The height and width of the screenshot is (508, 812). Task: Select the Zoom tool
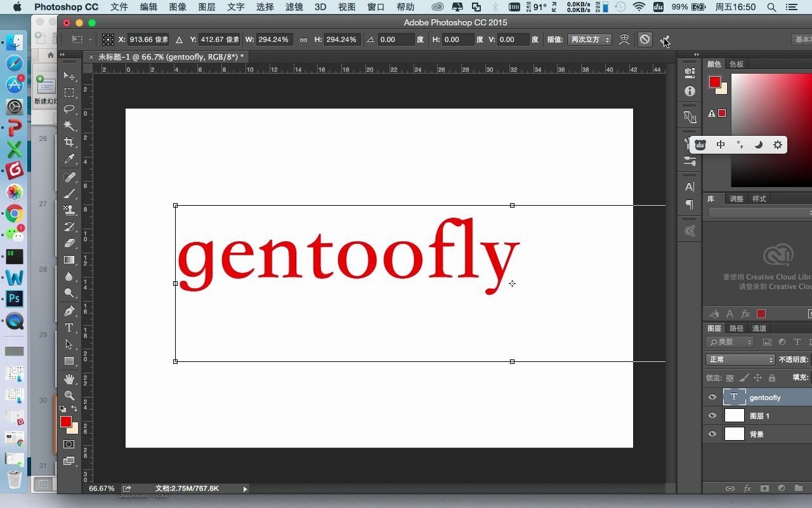pos(70,394)
